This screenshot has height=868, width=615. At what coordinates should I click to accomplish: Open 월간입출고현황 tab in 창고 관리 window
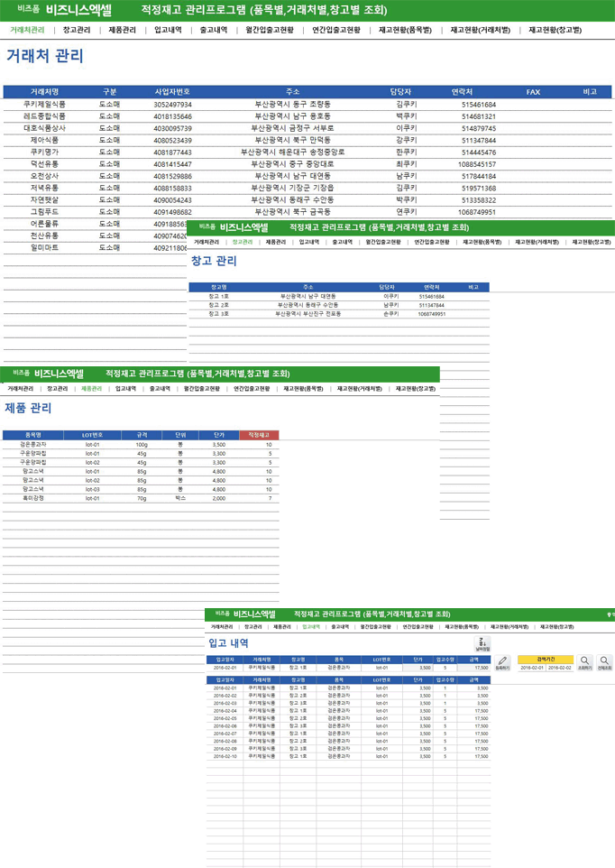pos(383,243)
